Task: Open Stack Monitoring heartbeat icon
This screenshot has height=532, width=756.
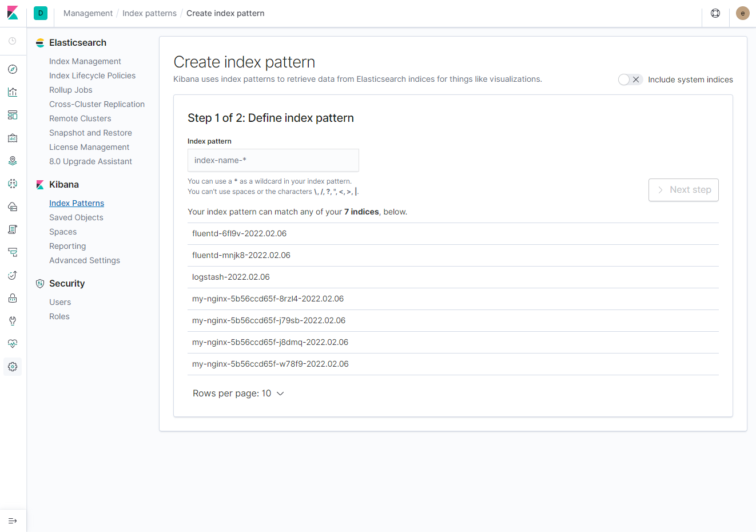Action: [x=13, y=344]
